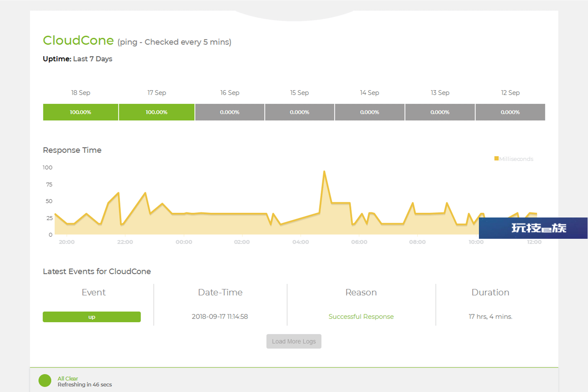Click the 02:00 chart axis label
This screenshot has width=588, height=392.
click(242, 242)
